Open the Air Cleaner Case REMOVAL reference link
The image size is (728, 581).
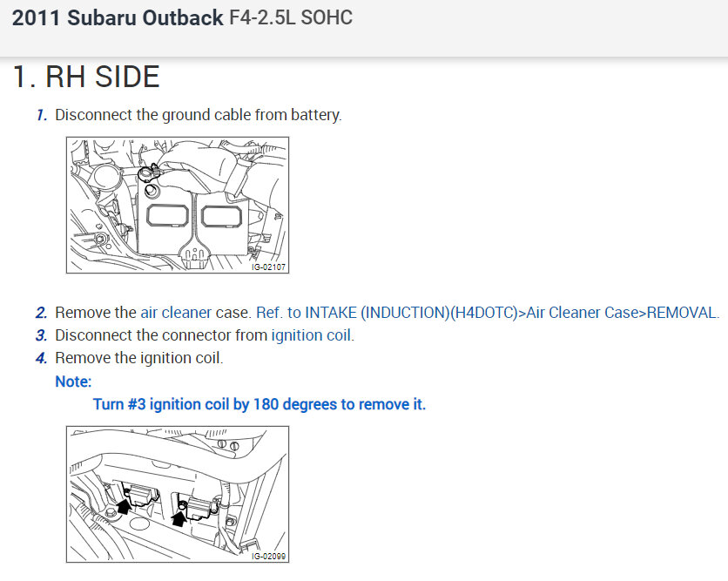488,313
